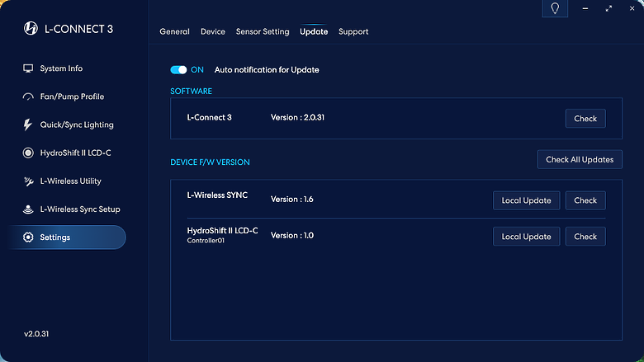Viewport: 644px width, 362px height.
Task: Click the Settings gear icon
Action: pyautogui.click(x=28, y=237)
